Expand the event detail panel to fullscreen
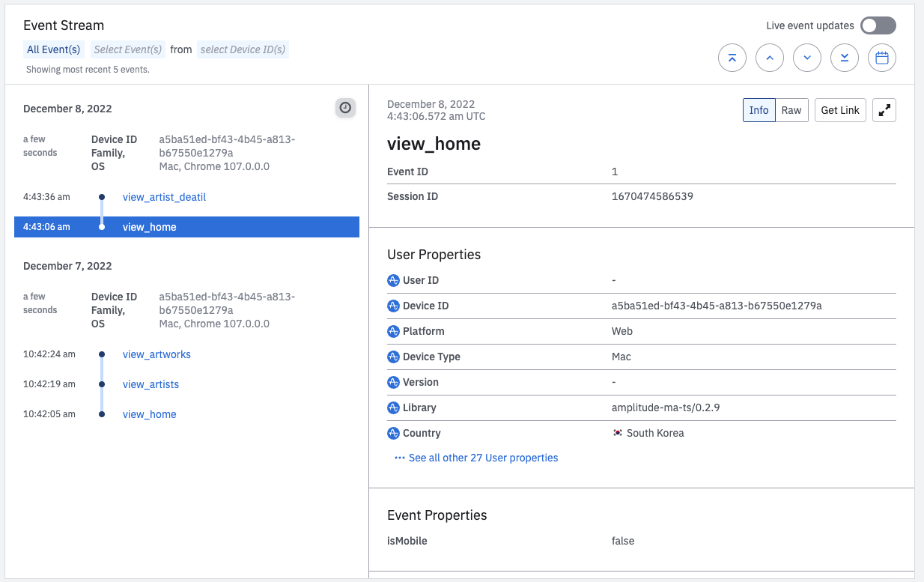Screen dimensions: 924x582 (884, 110)
